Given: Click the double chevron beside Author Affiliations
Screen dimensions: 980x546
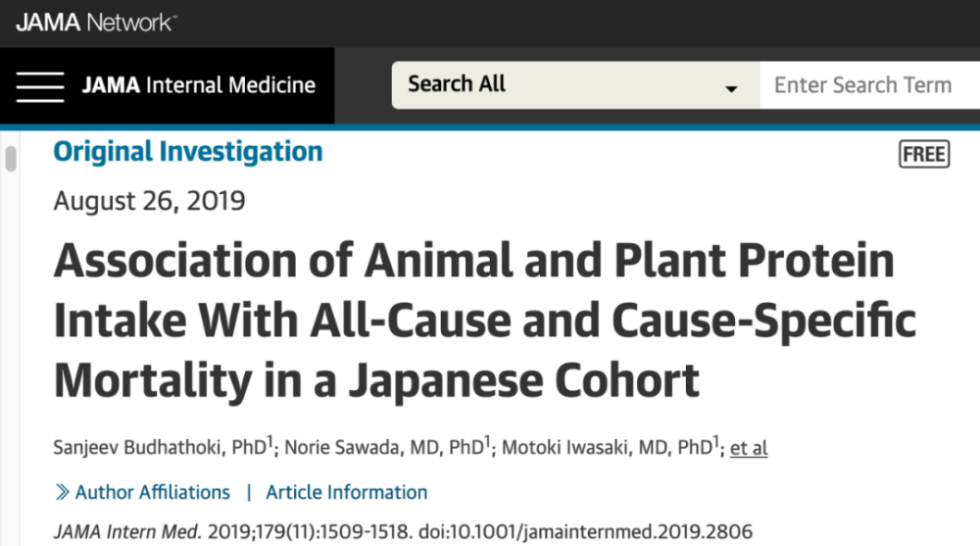Looking at the screenshot, I should (62, 492).
